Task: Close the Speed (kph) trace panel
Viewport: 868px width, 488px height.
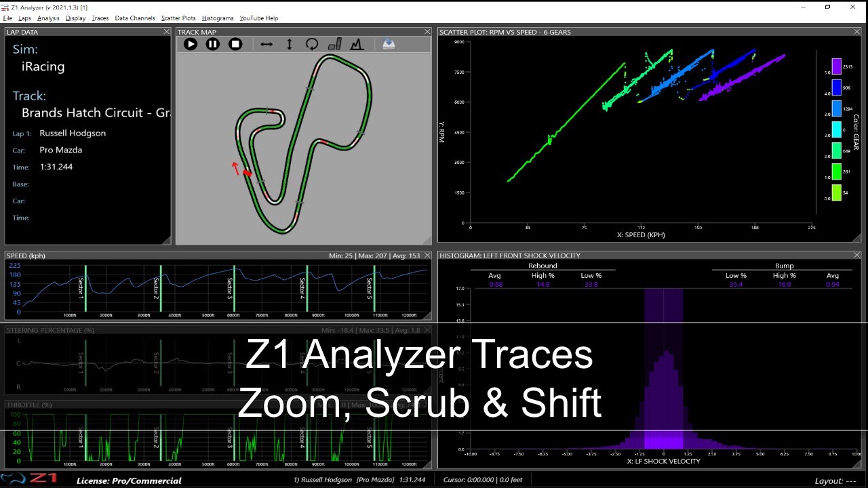Action: pos(427,256)
